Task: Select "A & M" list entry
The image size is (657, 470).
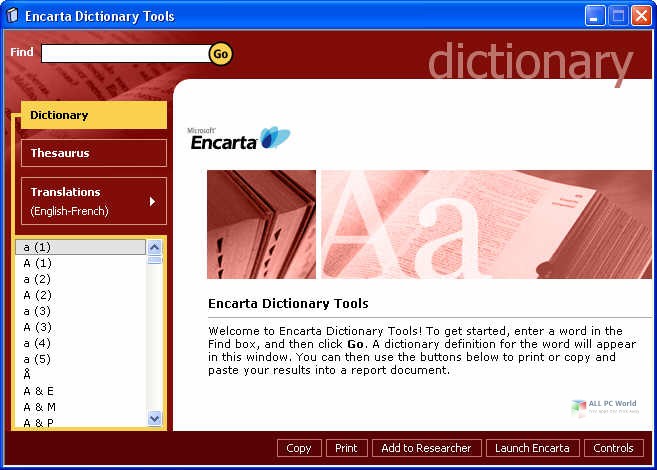Action: click(80, 407)
